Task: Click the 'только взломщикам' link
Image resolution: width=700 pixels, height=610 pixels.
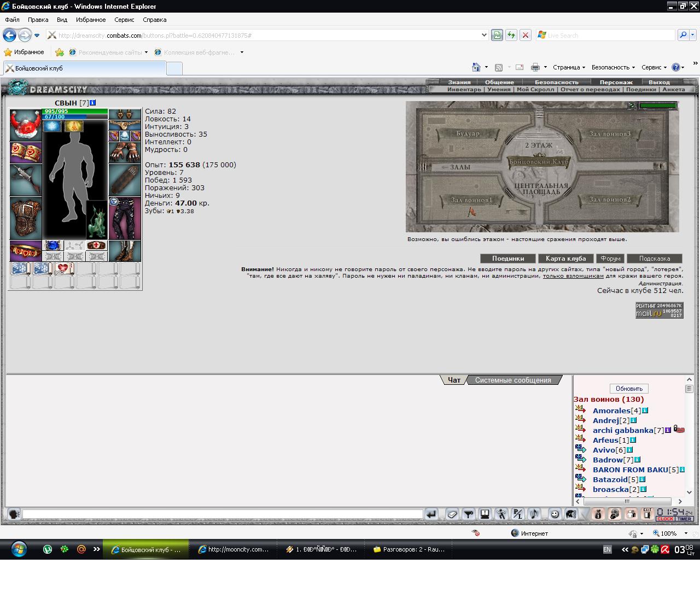Action: click(x=573, y=276)
